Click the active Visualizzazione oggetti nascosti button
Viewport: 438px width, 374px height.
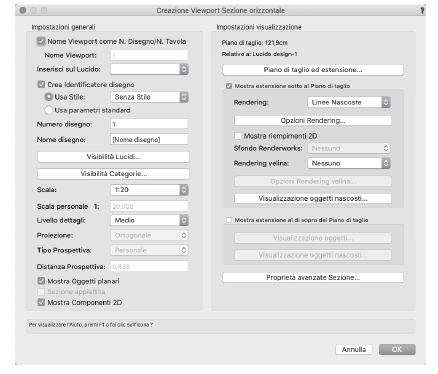313,199
